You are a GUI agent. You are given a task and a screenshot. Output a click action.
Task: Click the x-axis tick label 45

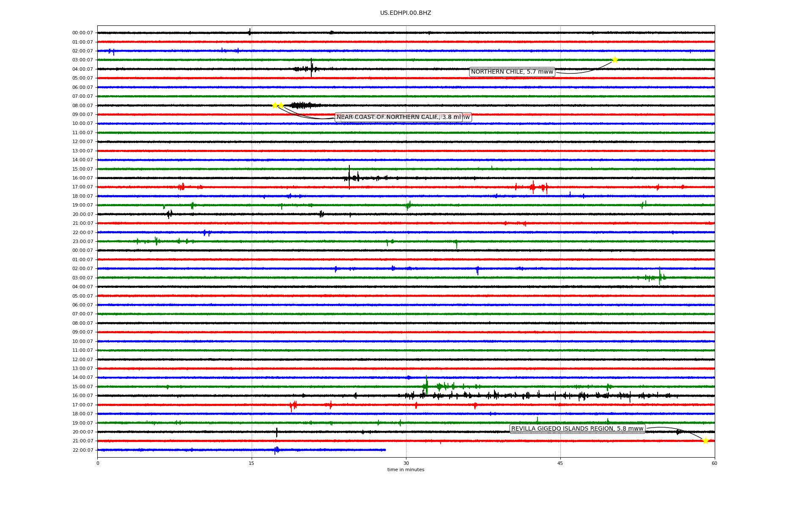pos(560,463)
